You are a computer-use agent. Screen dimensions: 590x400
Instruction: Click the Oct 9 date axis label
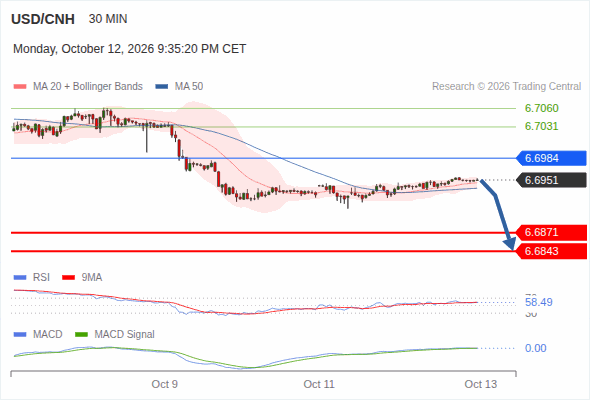click(x=164, y=384)
